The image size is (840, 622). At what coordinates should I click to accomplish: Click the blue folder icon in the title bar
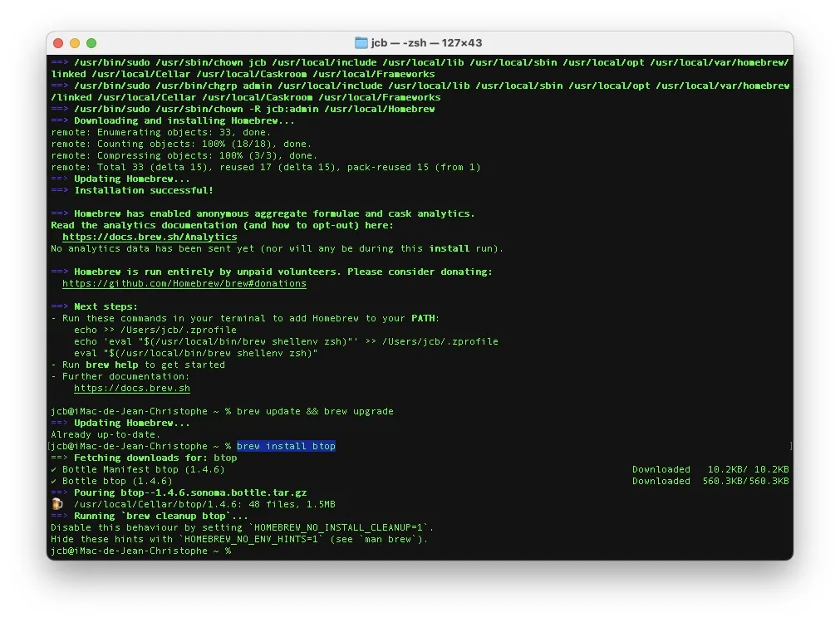(x=361, y=42)
